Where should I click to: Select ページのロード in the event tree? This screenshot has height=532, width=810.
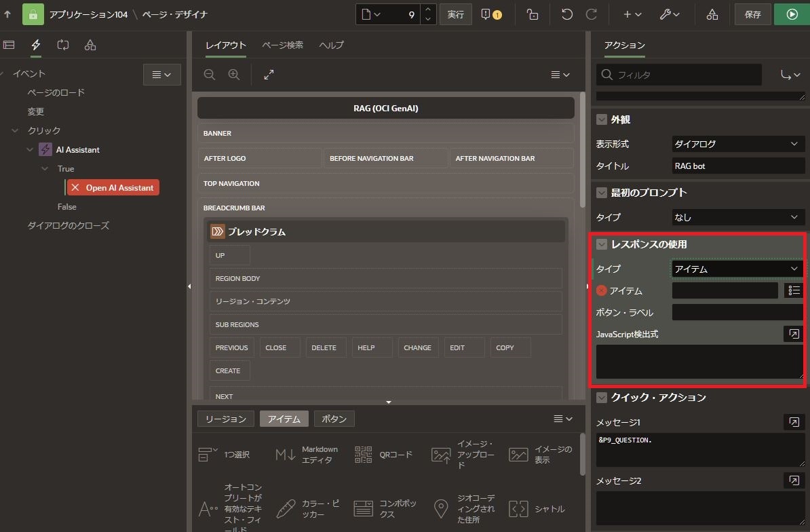[x=56, y=92]
